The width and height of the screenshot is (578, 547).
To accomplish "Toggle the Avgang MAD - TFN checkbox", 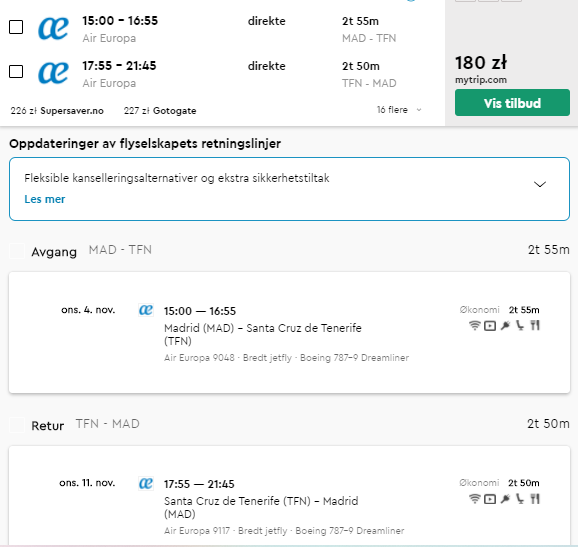I will point(17,251).
